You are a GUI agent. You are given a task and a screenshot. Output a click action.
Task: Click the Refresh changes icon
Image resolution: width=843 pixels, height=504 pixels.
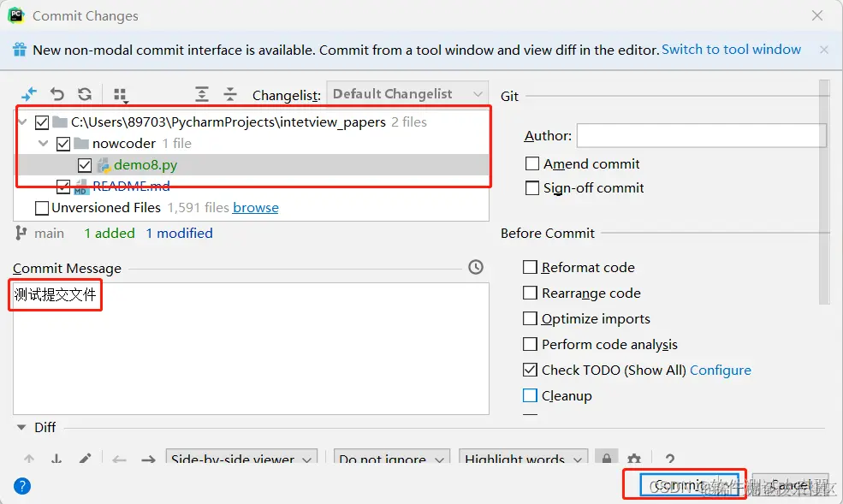(x=85, y=94)
